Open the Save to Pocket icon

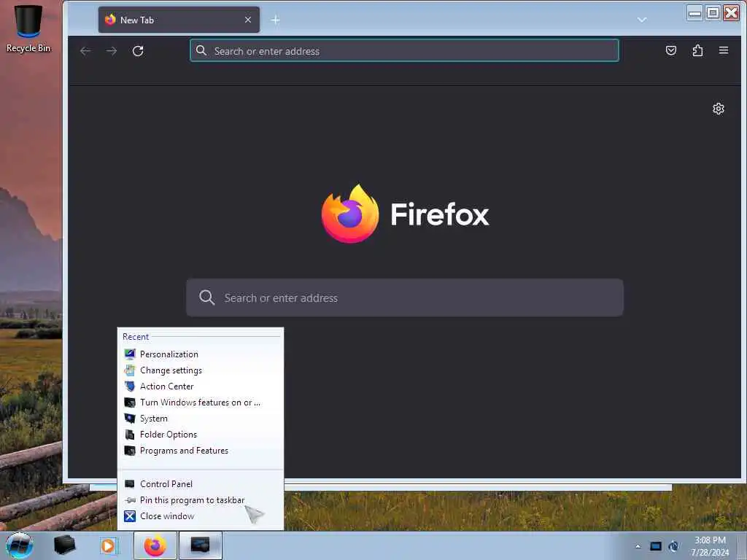(x=671, y=50)
